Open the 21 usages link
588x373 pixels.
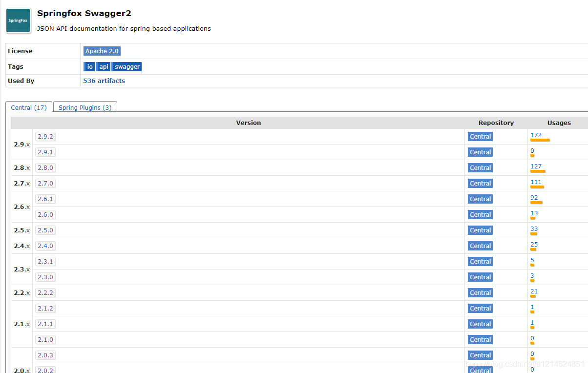click(x=534, y=291)
